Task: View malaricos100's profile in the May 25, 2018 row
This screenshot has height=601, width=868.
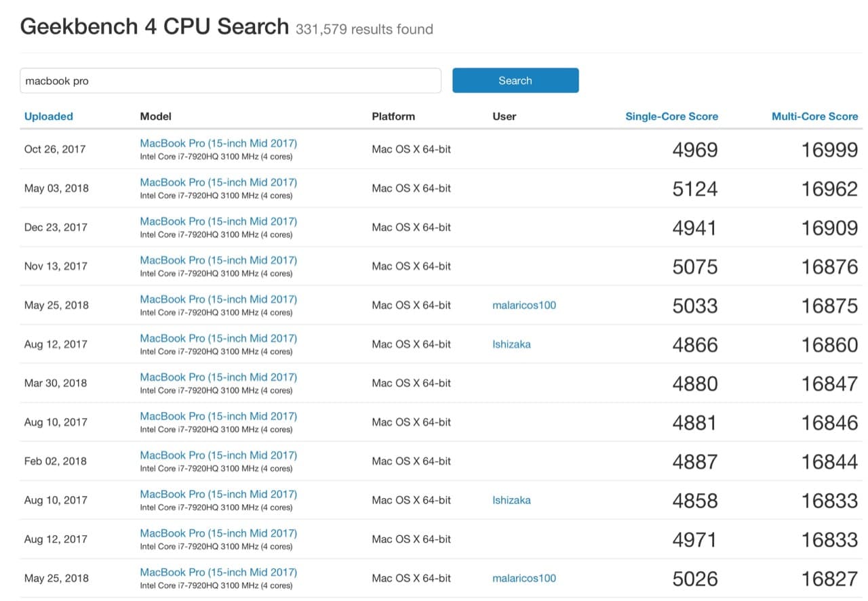Action: click(524, 305)
